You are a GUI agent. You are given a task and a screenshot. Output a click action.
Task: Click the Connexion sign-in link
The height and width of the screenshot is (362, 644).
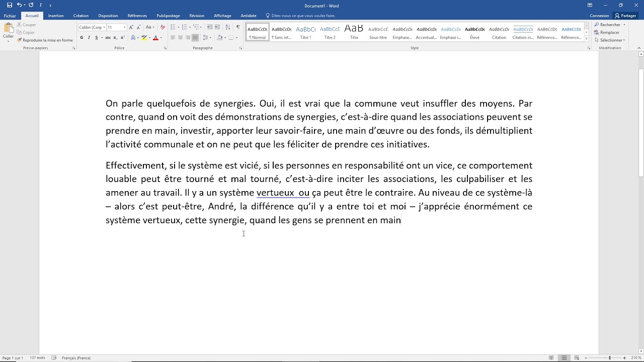599,16
